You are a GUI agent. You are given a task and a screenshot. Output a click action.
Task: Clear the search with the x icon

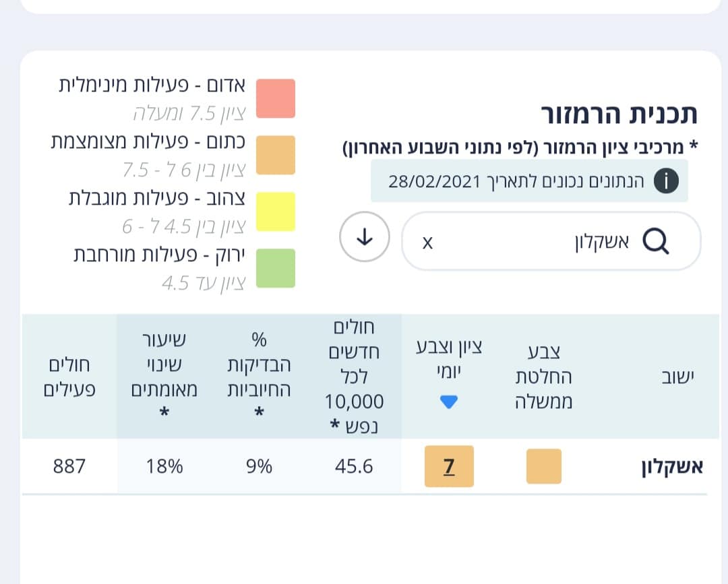tap(427, 242)
